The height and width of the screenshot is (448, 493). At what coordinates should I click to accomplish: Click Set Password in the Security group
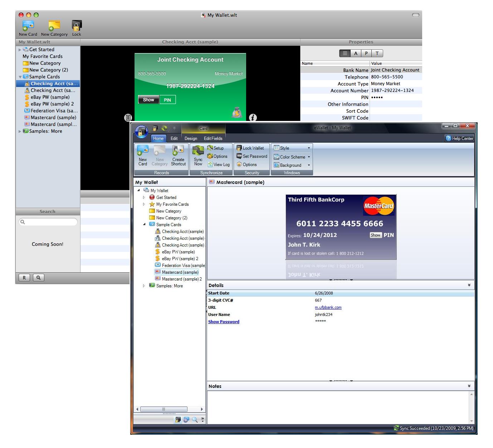(252, 156)
